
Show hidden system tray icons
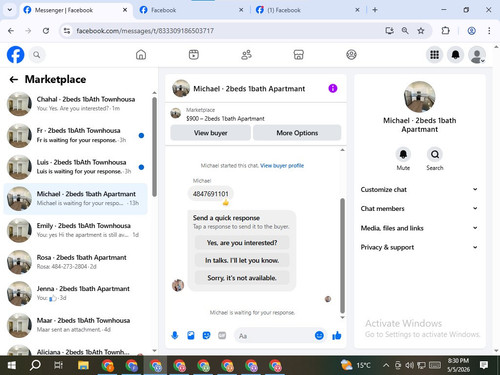tap(386, 365)
